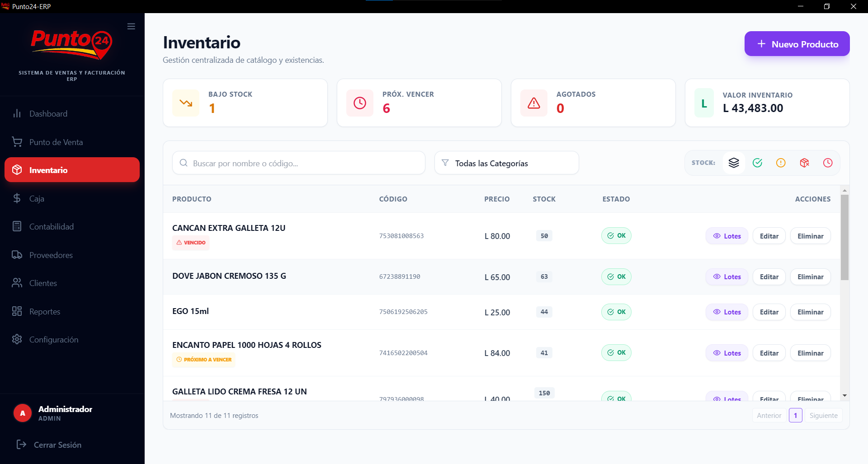Select the expiring clock stock filter

(828, 163)
